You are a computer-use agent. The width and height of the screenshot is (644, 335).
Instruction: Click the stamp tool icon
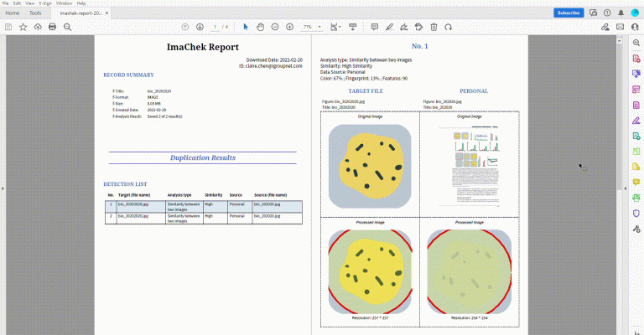pos(419,27)
